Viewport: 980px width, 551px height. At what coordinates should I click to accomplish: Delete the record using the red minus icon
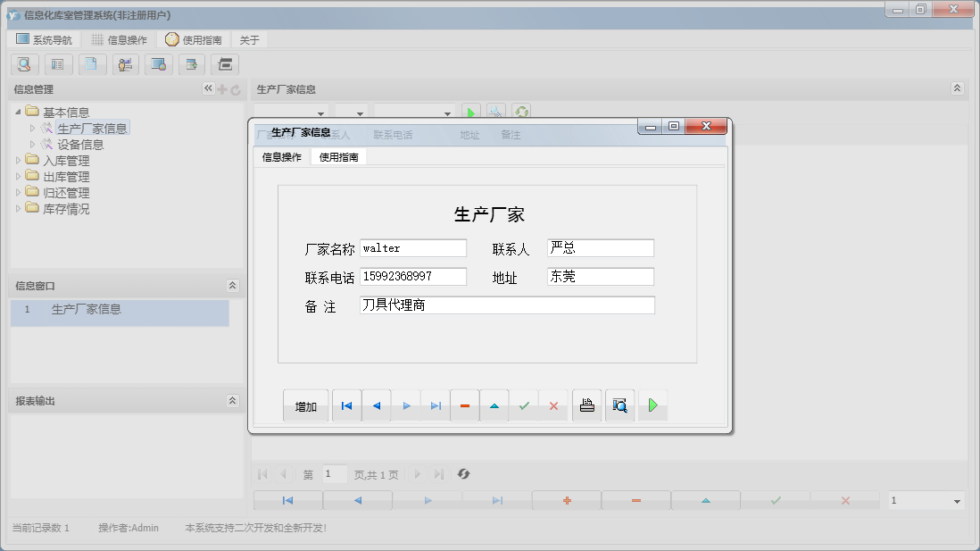(464, 405)
